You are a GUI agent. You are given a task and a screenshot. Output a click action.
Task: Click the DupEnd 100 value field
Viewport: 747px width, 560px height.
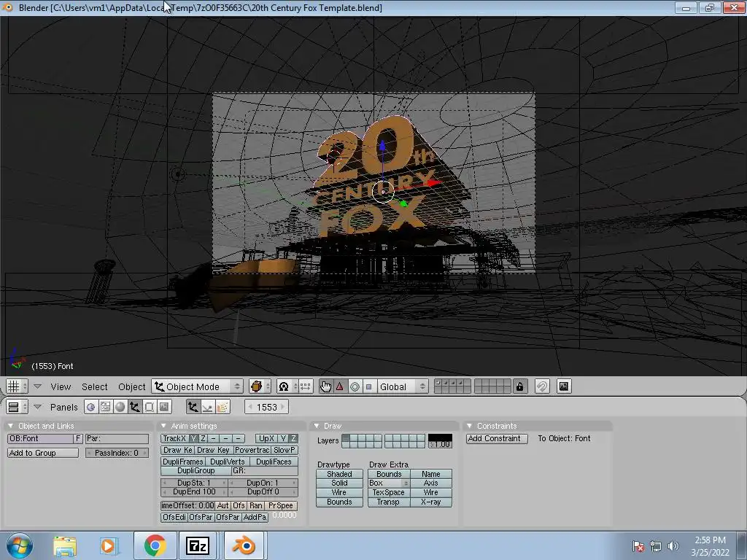click(x=194, y=492)
